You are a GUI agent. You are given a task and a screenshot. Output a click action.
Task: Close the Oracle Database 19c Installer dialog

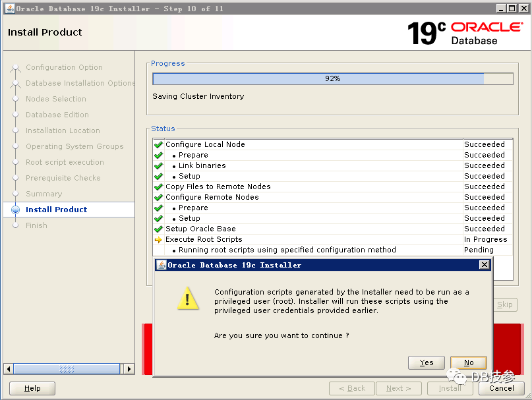[x=484, y=265]
